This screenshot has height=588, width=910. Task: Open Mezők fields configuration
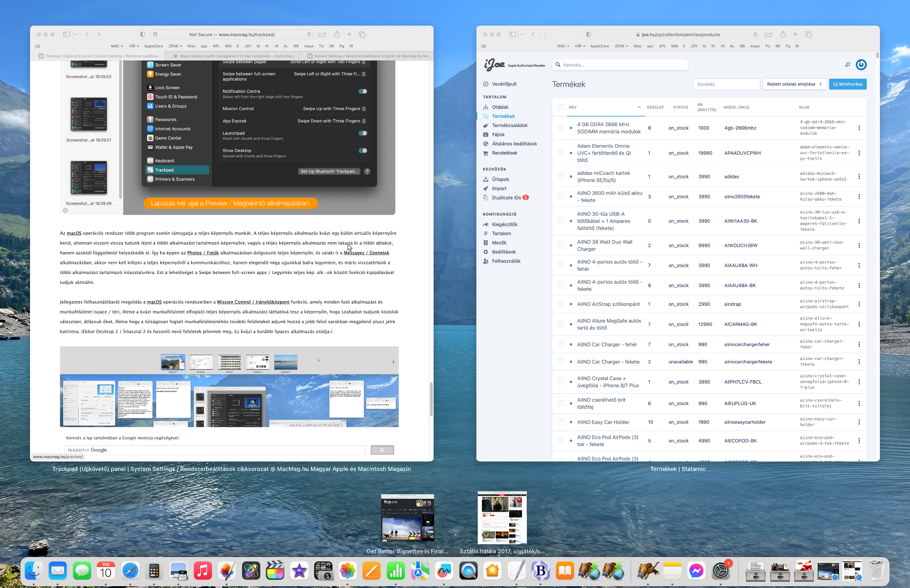click(499, 243)
